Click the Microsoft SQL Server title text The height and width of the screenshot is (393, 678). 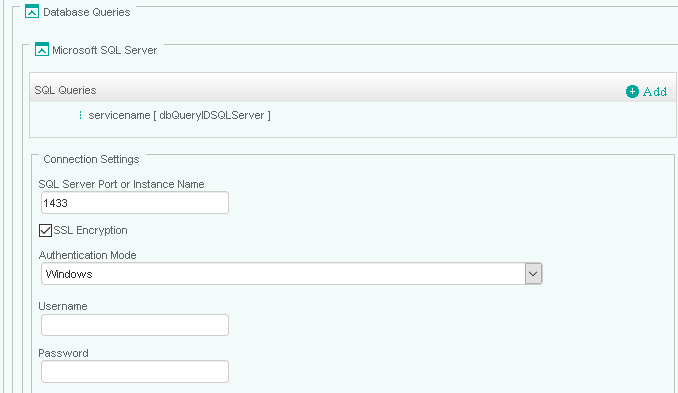[105, 50]
